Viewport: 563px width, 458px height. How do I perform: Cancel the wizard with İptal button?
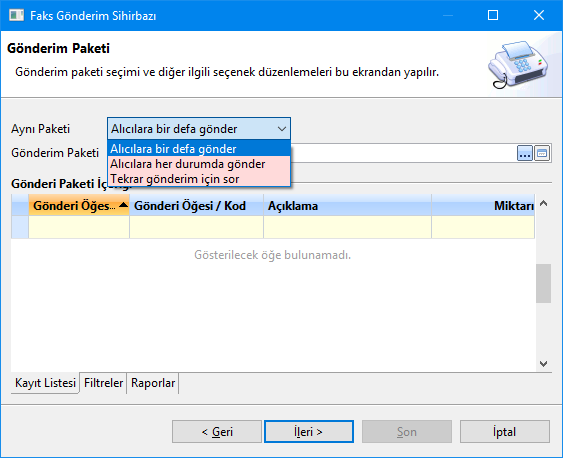point(504,431)
